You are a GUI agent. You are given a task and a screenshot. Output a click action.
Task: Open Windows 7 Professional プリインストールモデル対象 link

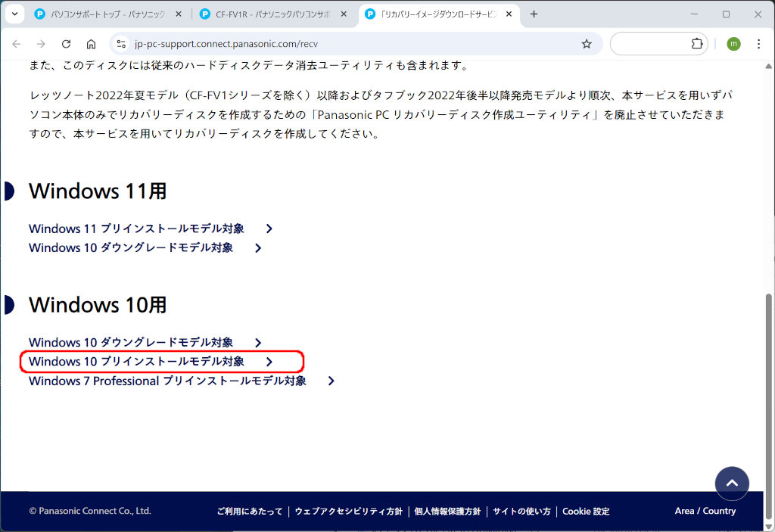pos(167,381)
